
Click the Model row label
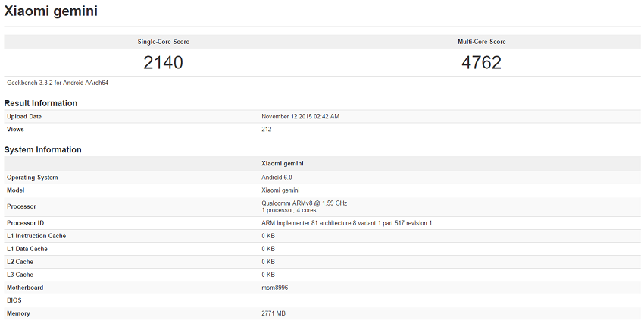[x=16, y=190]
